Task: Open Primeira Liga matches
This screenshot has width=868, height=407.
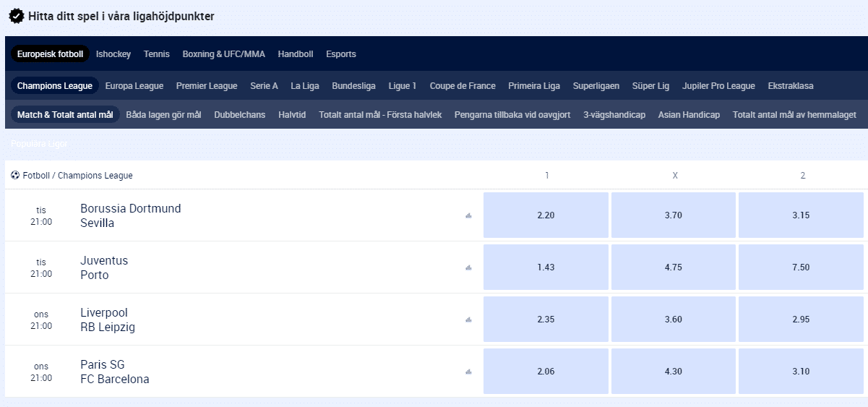Action: pyautogui.click(x=534, y=86)
